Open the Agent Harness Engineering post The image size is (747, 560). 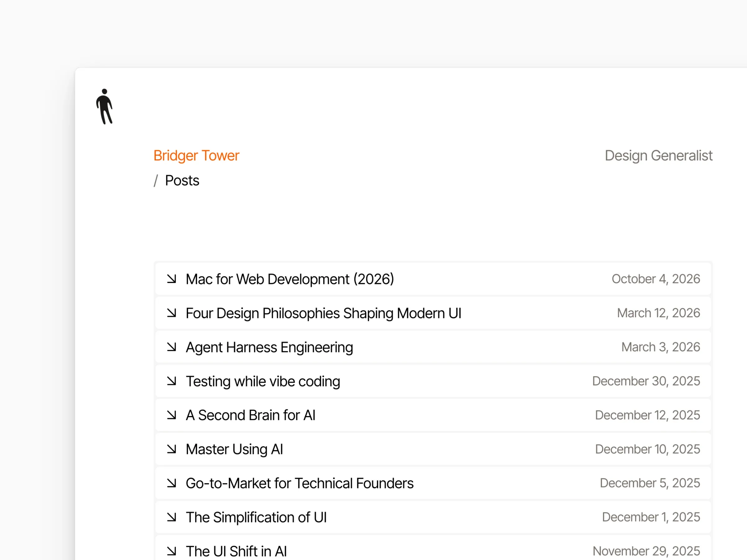click(x=433, y=347)
